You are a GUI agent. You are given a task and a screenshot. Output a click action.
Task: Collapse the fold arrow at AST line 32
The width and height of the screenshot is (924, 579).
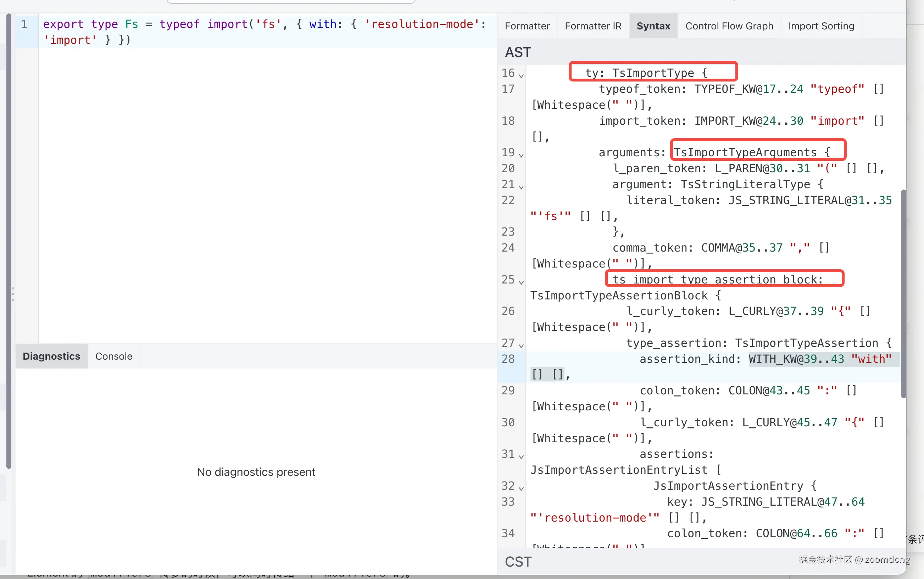click(x=521, y=488)
